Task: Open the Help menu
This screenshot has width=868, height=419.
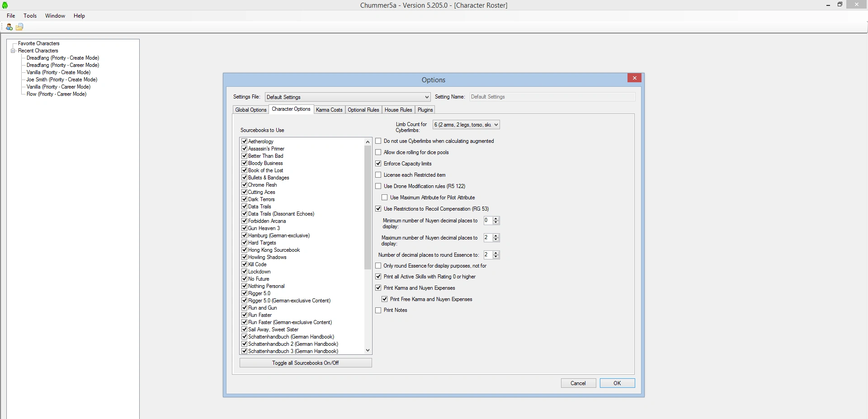Action: [x=80, y=16]
